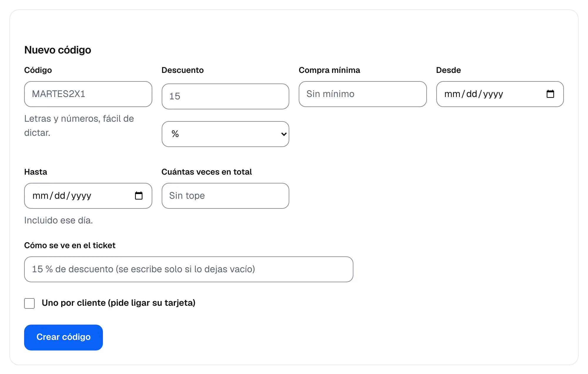Tick the Uno por cliente checkbox
The image size is (588, 374).
(29, 303)
